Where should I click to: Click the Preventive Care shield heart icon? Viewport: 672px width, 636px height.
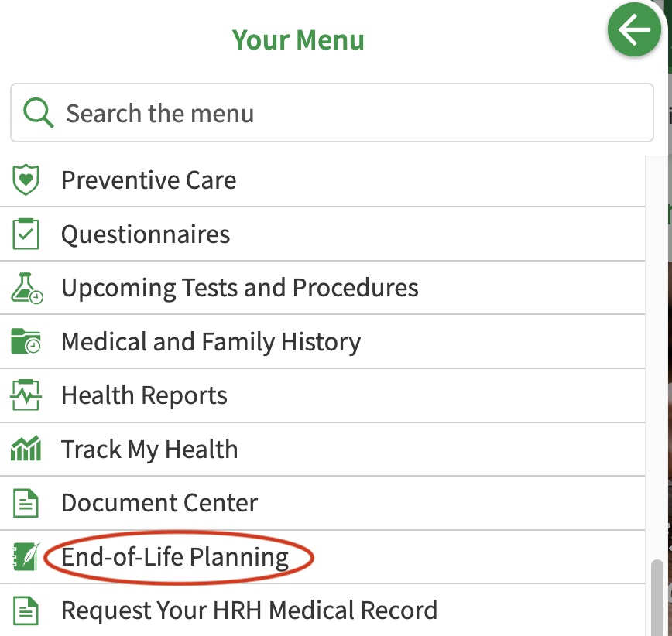[26, 180]
